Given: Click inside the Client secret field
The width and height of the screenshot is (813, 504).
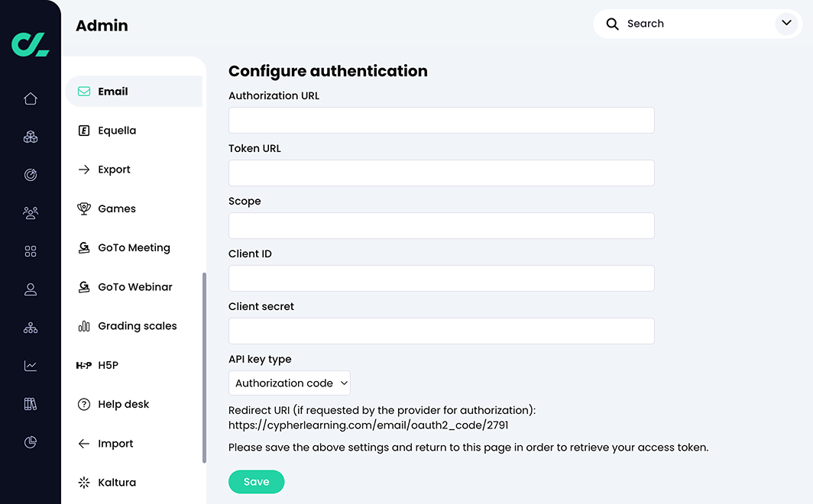Looking at the screenshot, I should (x=441, y=331).
